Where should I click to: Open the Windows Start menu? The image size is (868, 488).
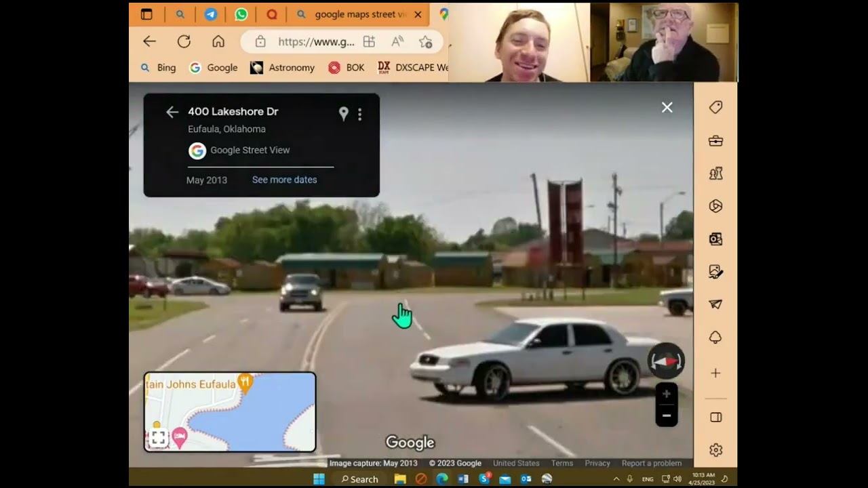[319, 479]
